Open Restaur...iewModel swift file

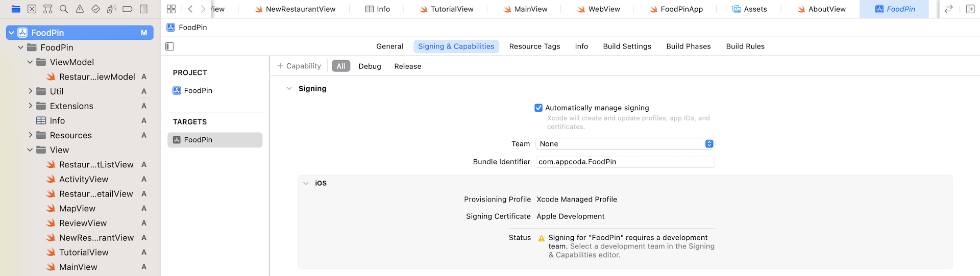tap(90, 77)
